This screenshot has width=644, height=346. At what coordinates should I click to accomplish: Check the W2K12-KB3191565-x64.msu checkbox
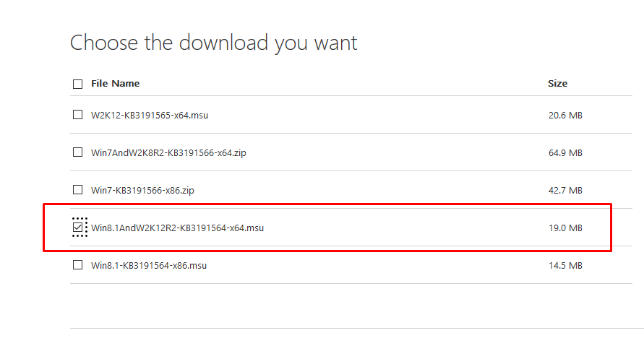77,114
